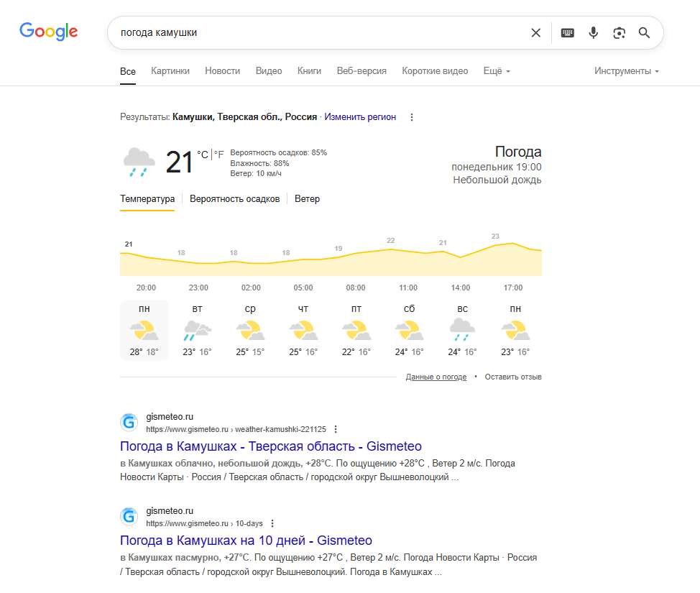Select the 14:00 point on temperature chart
The image size is (700, 593).
pos(460,288)
